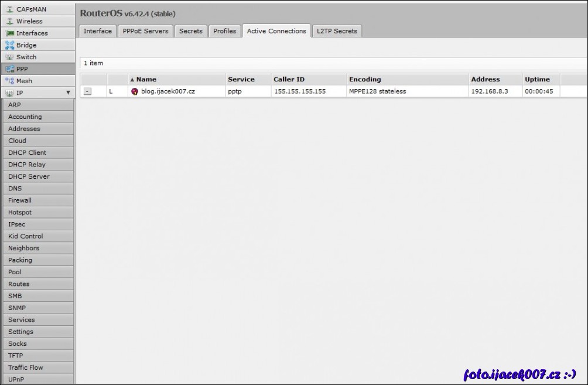The width and height of the screenshot is (588, 385).
Task: Click the Interfaces card icon
Action: tap(9, 33)
